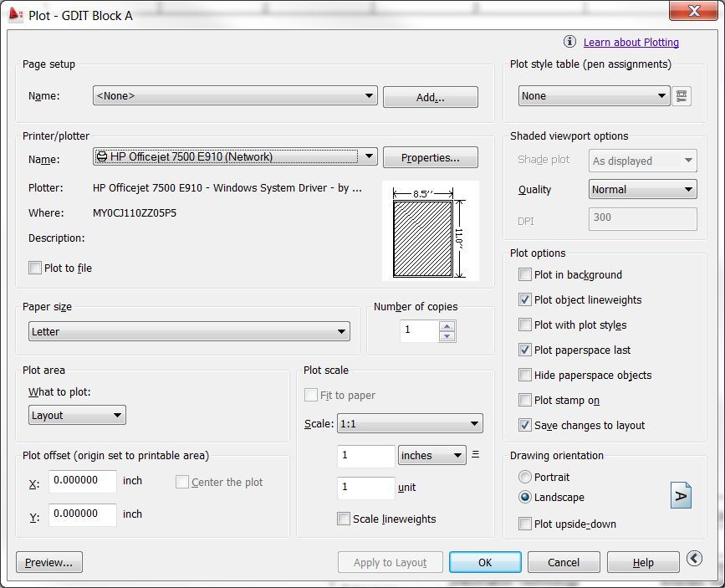Select Portrait orientation
This screenshot has width=725, height=588.
[525, 477]
